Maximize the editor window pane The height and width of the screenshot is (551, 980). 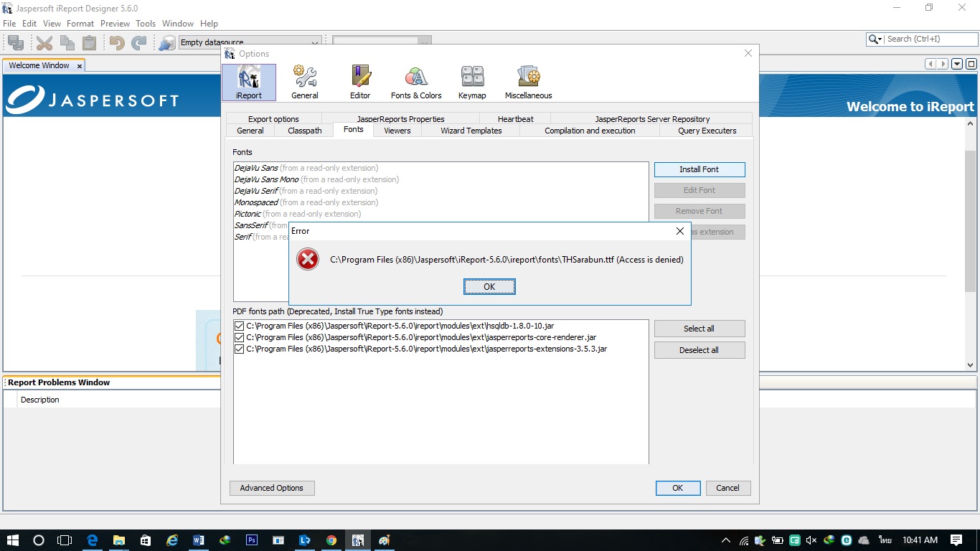(971, 64)
